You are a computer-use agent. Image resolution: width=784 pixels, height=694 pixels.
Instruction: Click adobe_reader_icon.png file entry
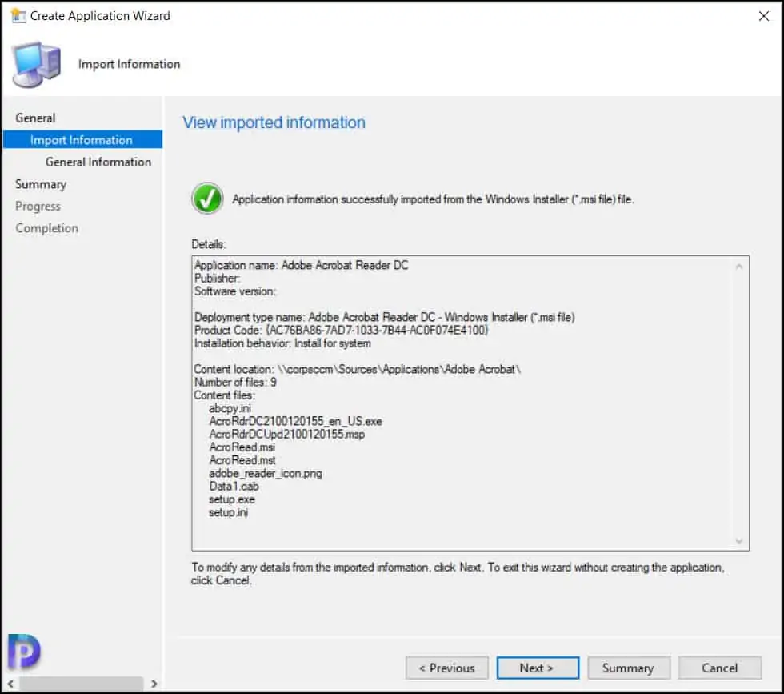(266, 473)
